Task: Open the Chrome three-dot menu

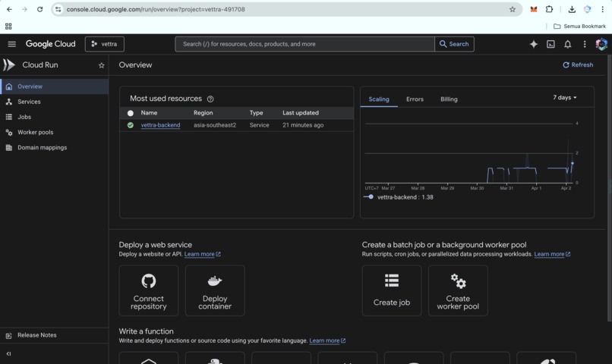Action: click(602, 9)
